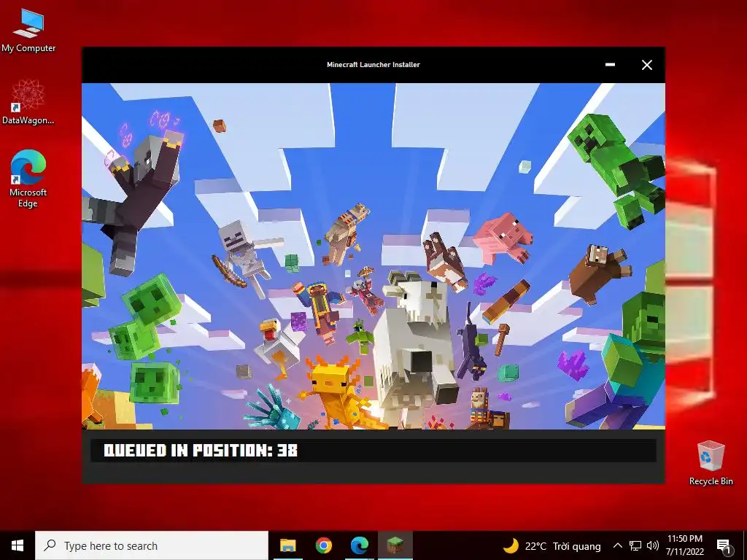Click the taskbar search box

(152, 545)
